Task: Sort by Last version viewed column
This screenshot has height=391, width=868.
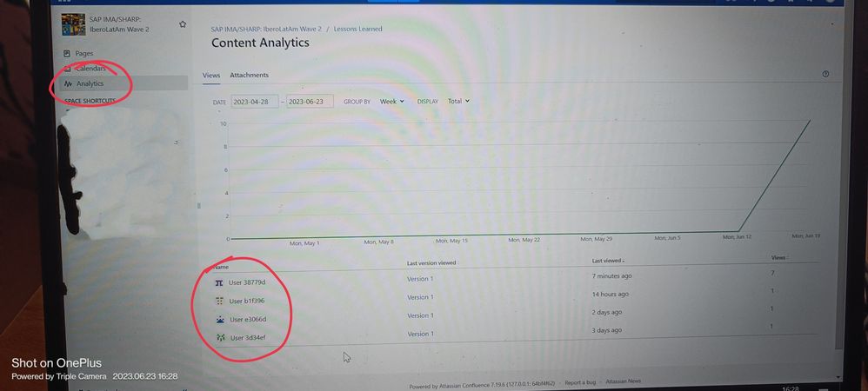Action: 431,263
